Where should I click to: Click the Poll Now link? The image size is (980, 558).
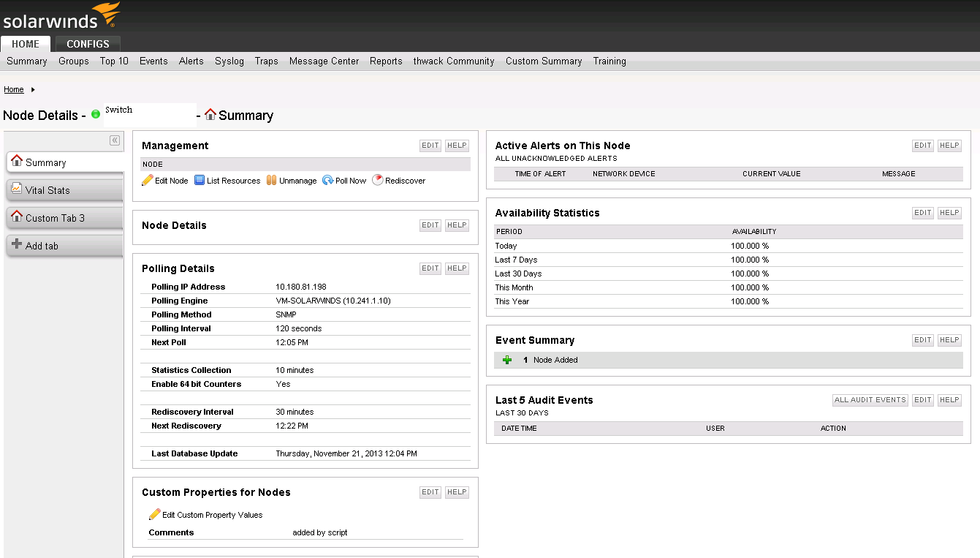click(351, 181)
